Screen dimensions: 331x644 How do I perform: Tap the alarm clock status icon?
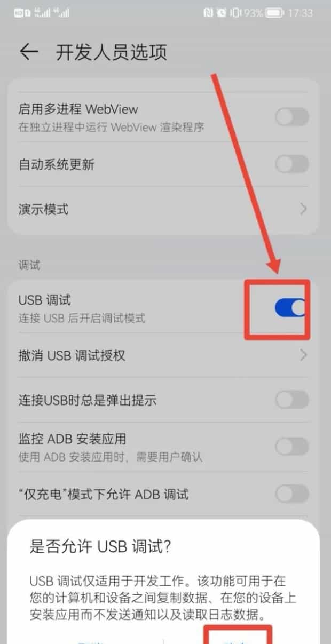[x=222, y=13]
